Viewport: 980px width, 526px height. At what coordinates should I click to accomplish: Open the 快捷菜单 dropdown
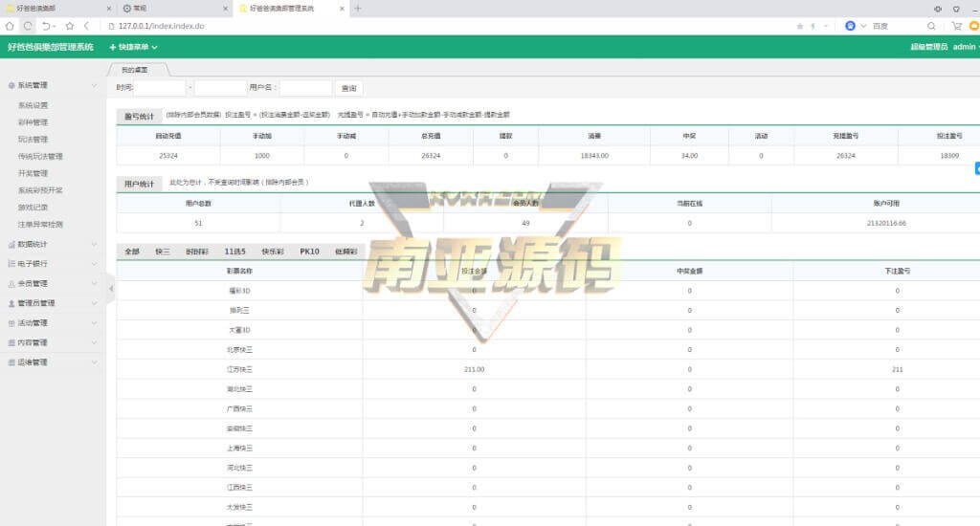[x=133, y=47]
